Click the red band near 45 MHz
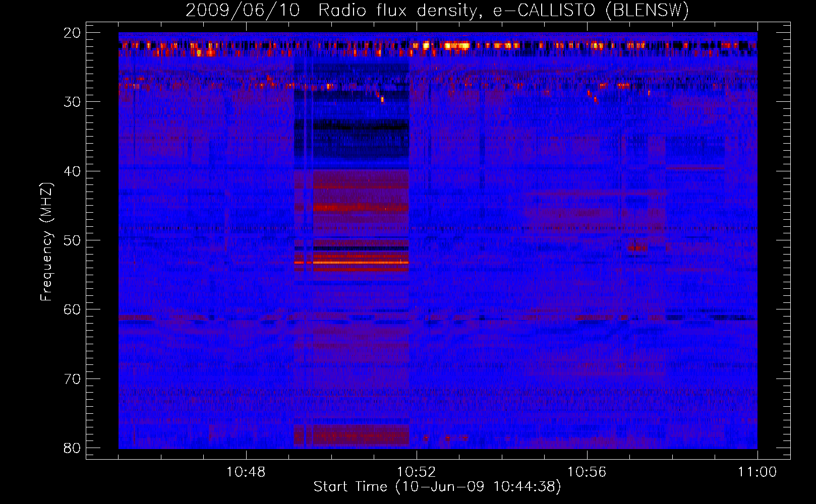 coord(361,207)
